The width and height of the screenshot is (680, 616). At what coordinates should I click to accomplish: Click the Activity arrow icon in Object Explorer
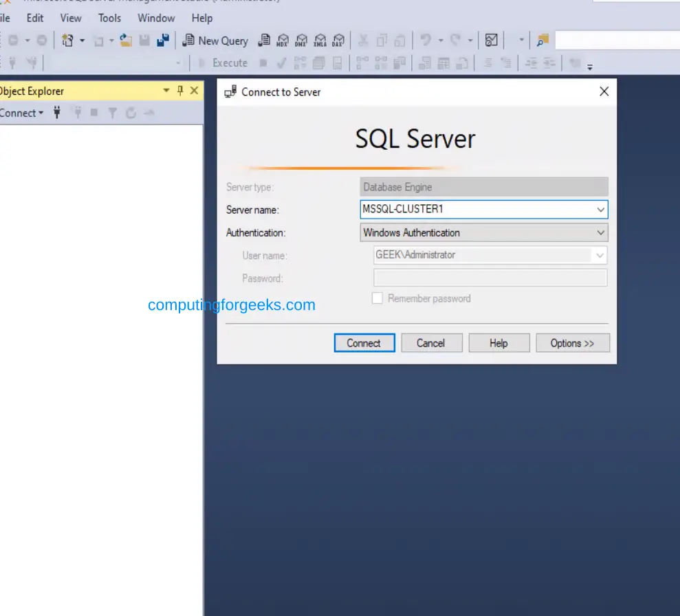click(149, 113)
